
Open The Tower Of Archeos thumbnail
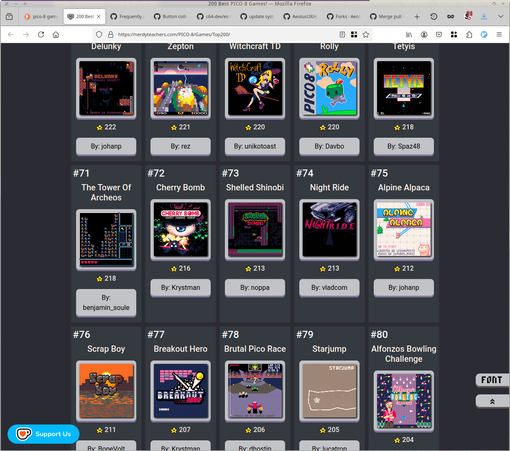point(106,240)
